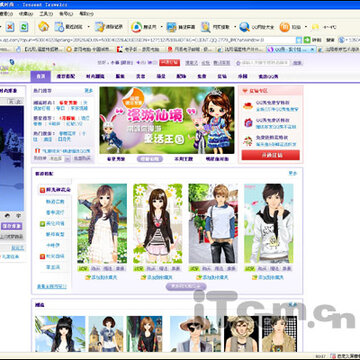Go to the browser home page icon
This screenshot has width=360, height=360.
[x=43, y=27]
